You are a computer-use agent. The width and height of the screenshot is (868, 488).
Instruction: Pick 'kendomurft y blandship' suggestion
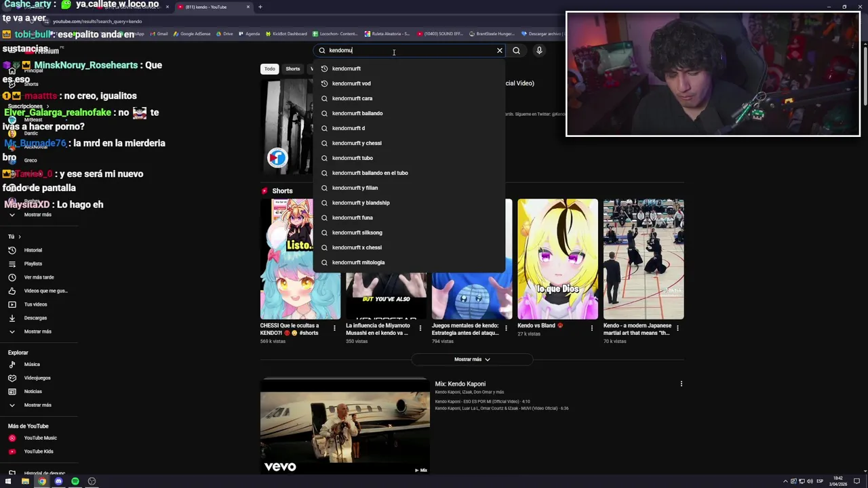[410, 203]
